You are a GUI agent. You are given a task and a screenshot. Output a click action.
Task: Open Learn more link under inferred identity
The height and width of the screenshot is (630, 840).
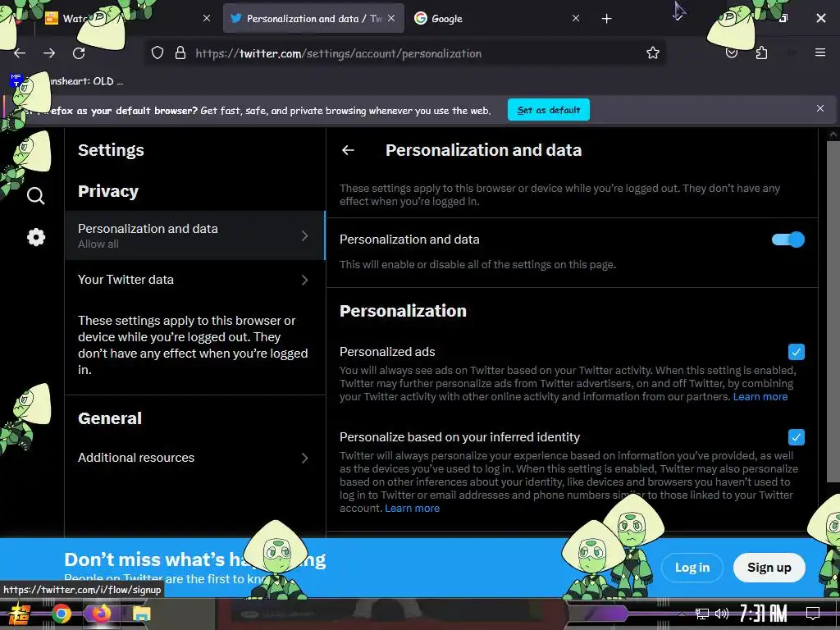pyautogui.click(x=412, y=509)
